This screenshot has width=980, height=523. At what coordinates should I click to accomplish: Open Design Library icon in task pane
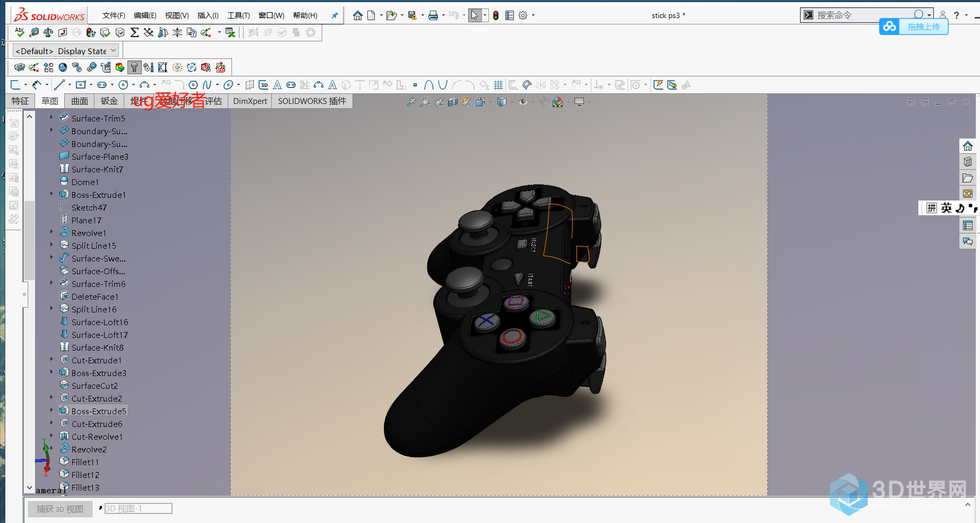[x=968, y=162]
